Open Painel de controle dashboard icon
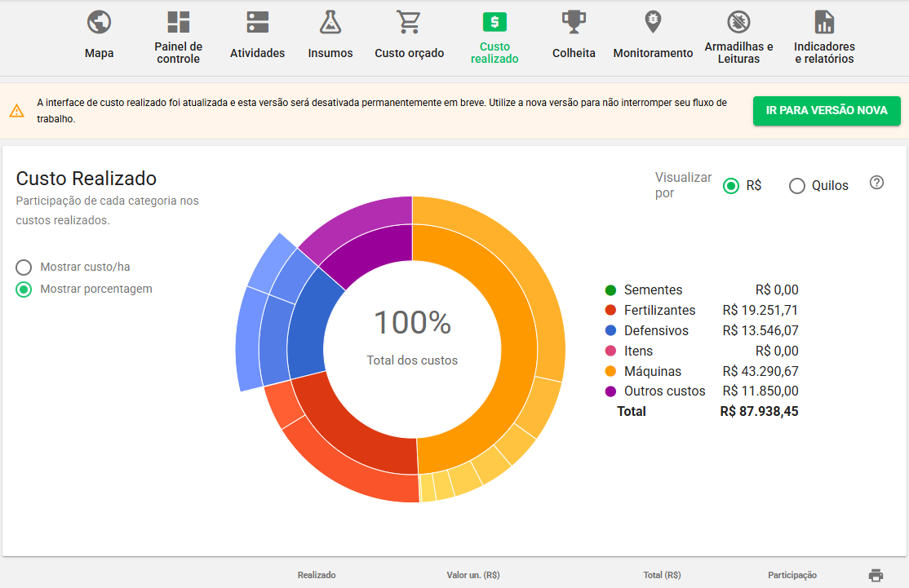This screenshot has width=909, height=588. click(178, 22)
